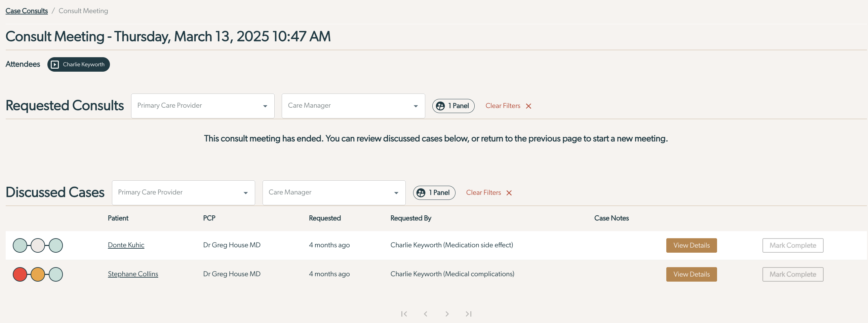The image size is (868, 323).
Task: Go to the next page of results
Action: point(447,314)
